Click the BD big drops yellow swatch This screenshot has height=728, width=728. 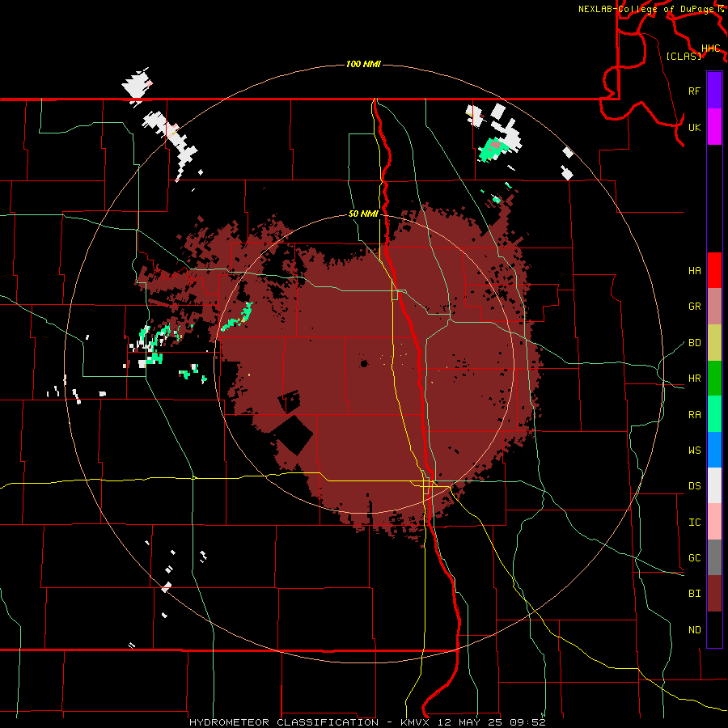[x=714, y=342]
